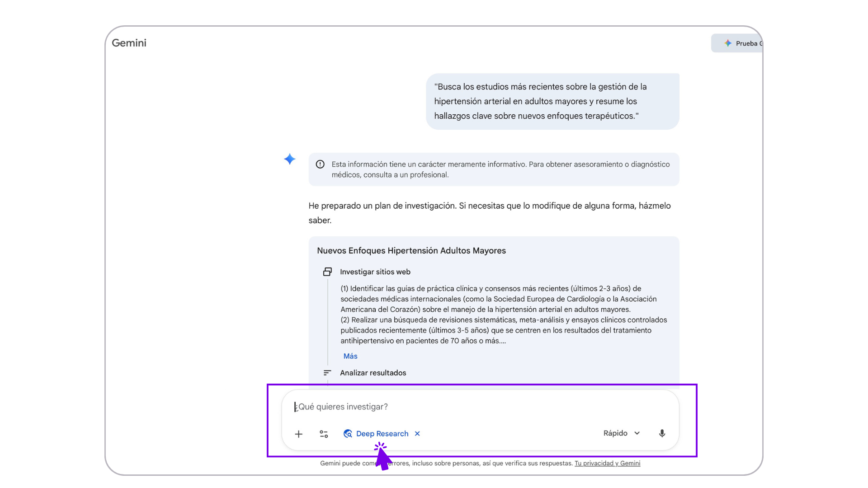Image resolution: width=868 pixels, height=488 pixels.
Task: Remove the Deep Research chip with the X
Action: coord(417,433)
